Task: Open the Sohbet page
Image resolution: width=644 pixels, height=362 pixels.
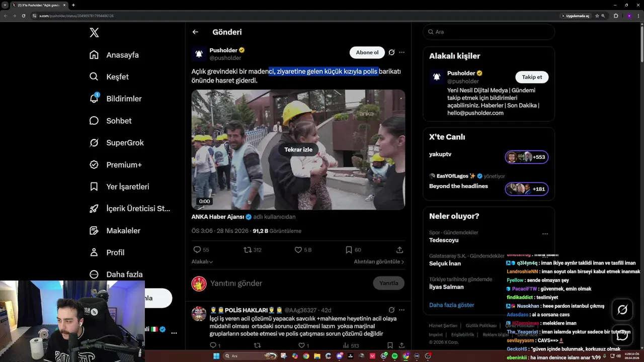Action: click(x=111, y=121)
